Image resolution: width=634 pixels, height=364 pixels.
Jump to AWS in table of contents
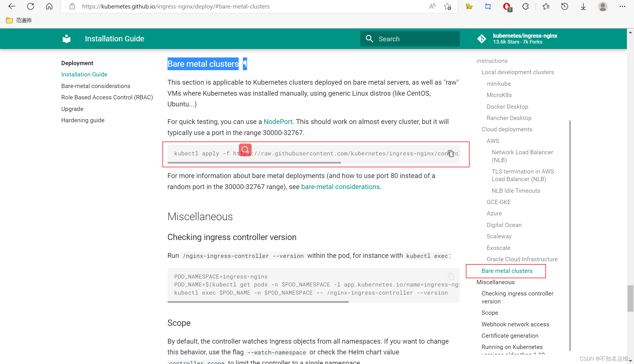[x=493, y=141]
